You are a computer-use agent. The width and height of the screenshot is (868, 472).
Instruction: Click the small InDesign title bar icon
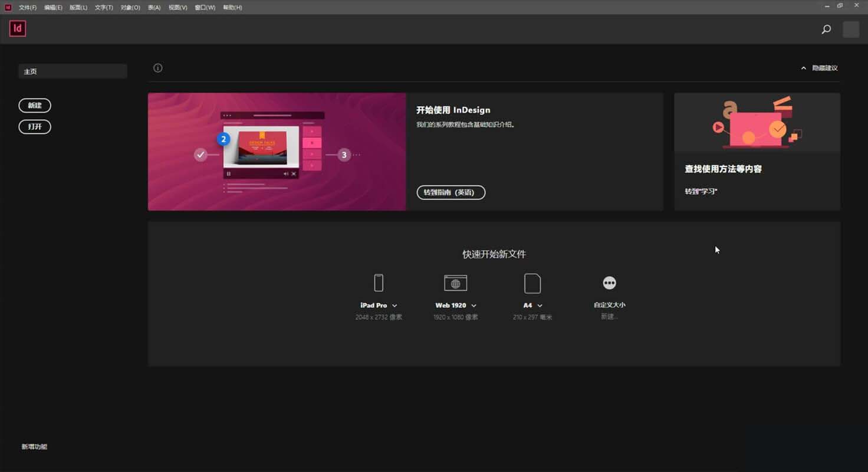(x=8, y=7)
